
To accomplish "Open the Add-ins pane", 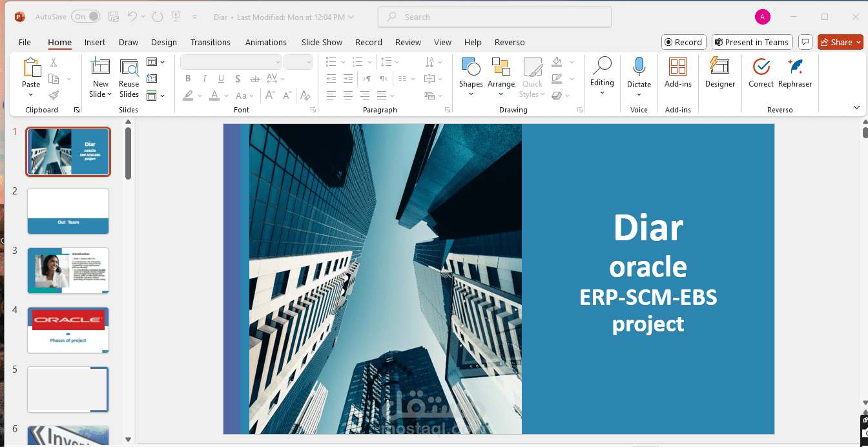I will click(x=678, y=72).
